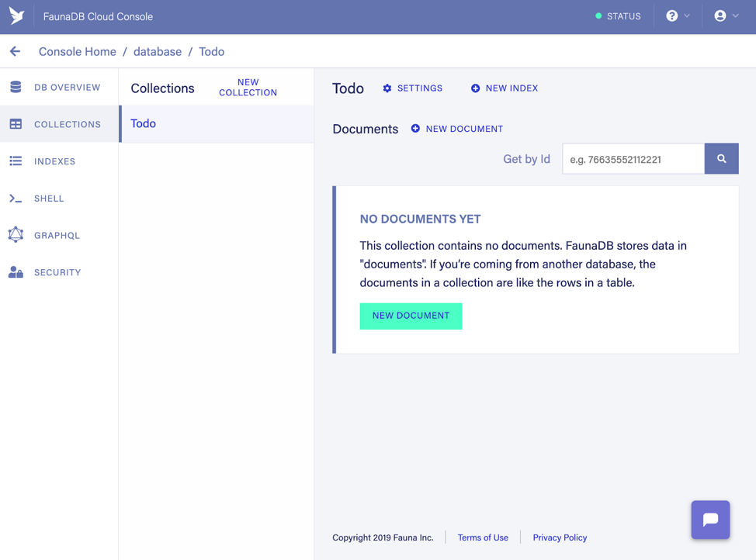Click the Indexes list icon
The width and height of the screenshot is (756, 560).
pos(16,161)
